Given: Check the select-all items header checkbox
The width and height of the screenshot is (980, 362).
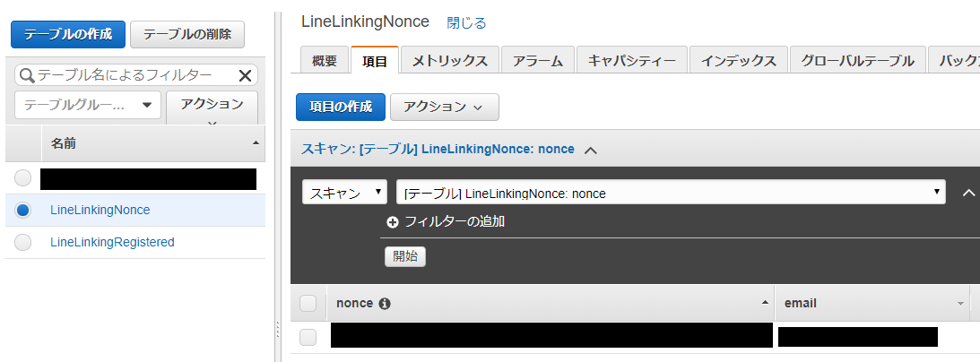Looking at the screenshot, I should point(308,304).
